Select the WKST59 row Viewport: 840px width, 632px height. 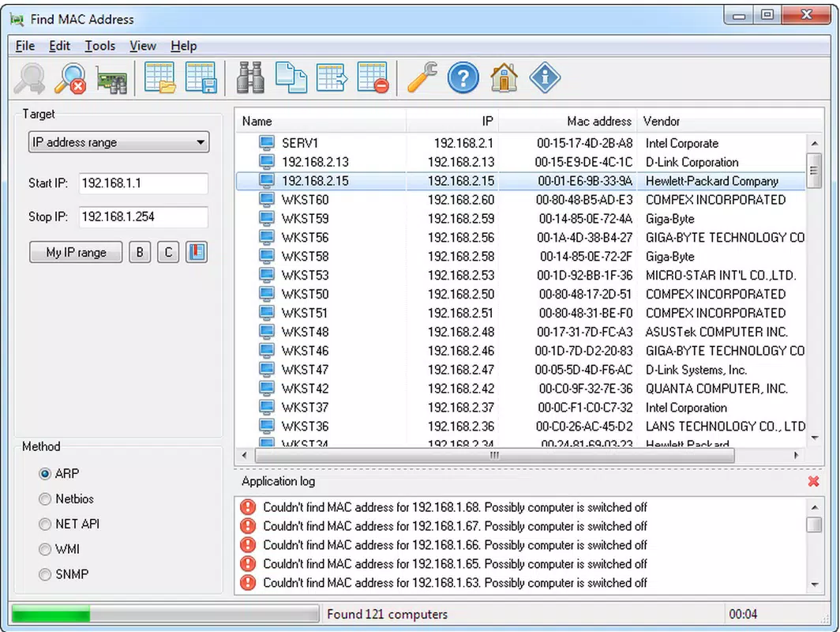[521, 219]
